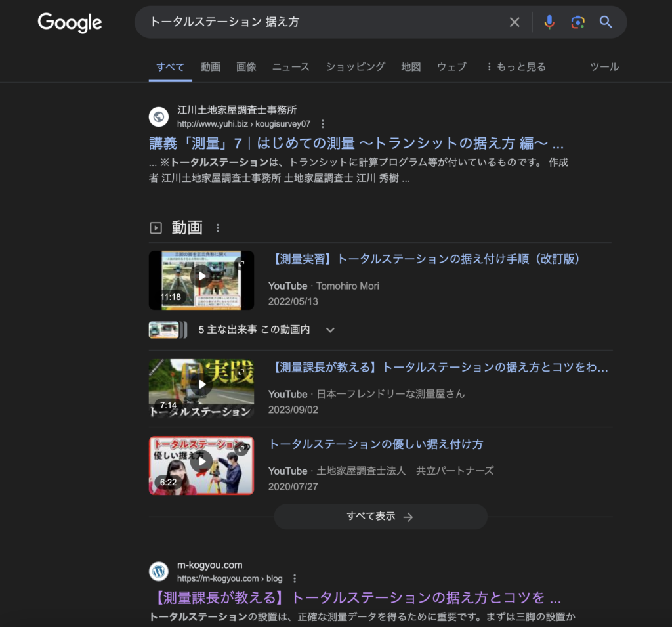Open the ツール search tools
Image resolution: width=672 pixels, height=627 pixels.
pyautogui.click(x=604, y=66)
